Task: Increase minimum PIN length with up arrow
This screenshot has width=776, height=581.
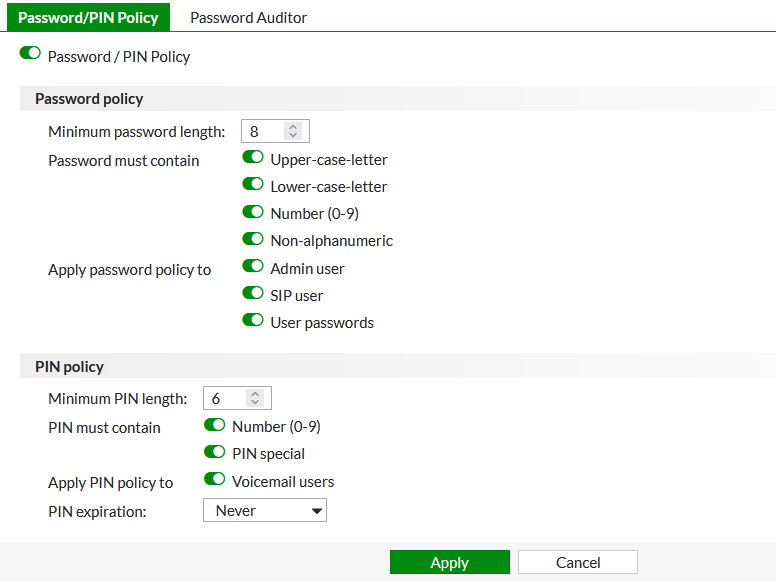Action: point(255,394)
